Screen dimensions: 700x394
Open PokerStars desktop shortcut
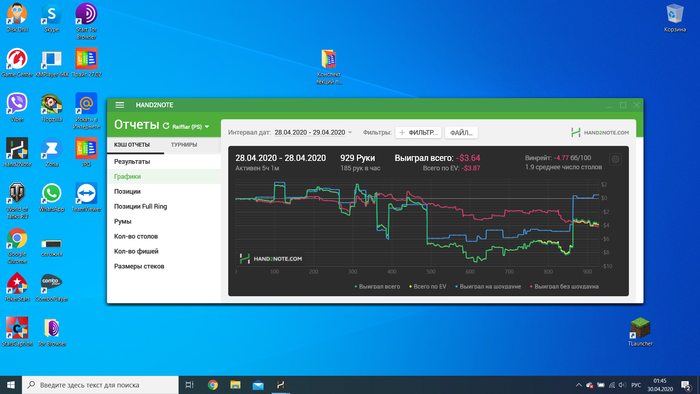[x=17, y=287]
